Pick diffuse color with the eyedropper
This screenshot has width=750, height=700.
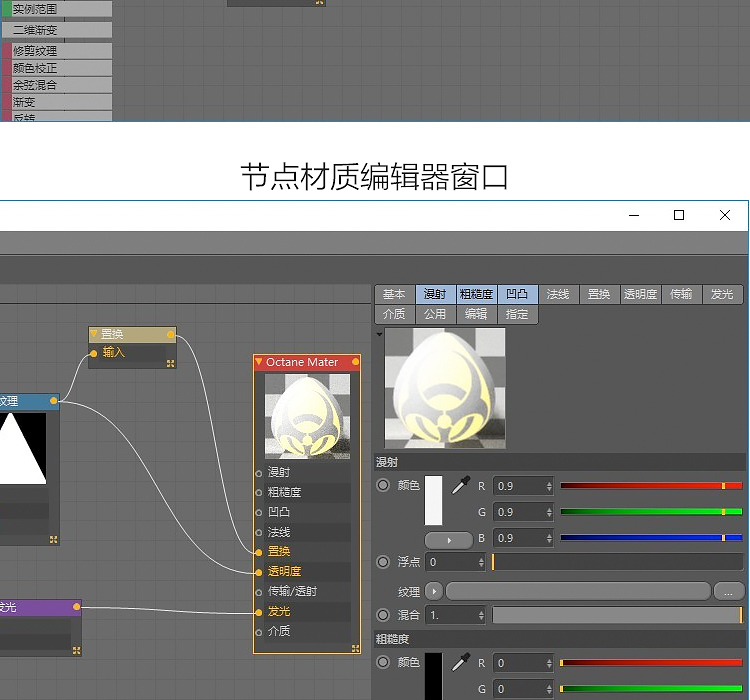(x=461, y=485)
